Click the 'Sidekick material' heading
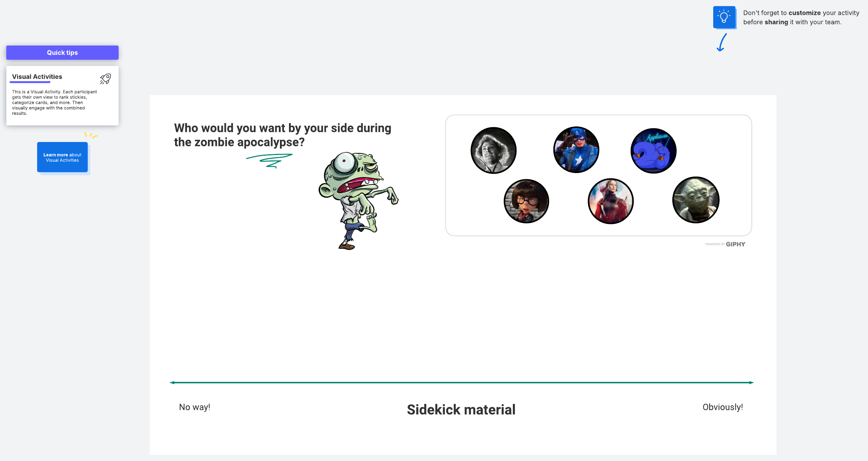 click(x=461, y=410)
